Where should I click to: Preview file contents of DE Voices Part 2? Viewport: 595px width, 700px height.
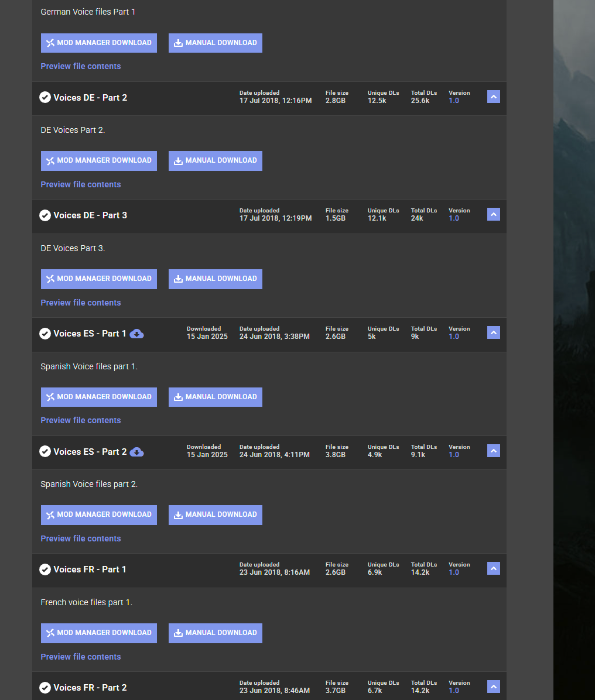coord(81,184)
